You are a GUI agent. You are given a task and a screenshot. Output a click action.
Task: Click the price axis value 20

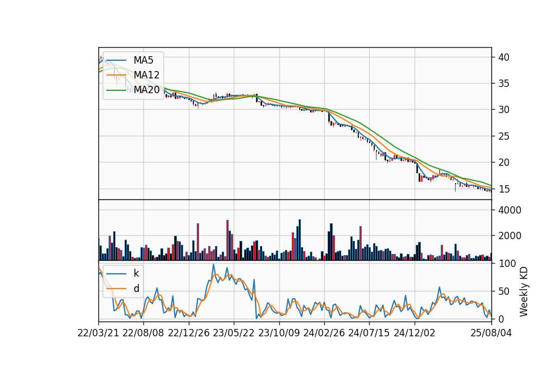click(x=504, y=162)
